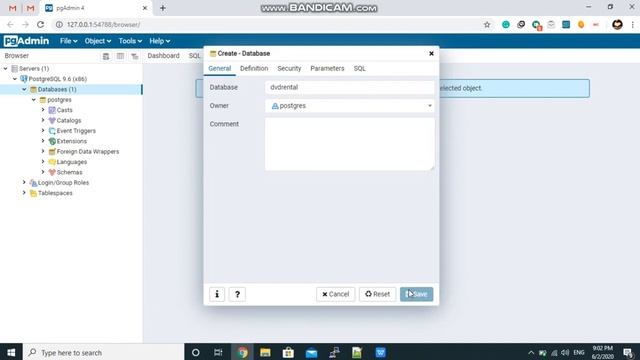Expand the Languages node
Screen dimensions: 640x360
coord(43,162)
